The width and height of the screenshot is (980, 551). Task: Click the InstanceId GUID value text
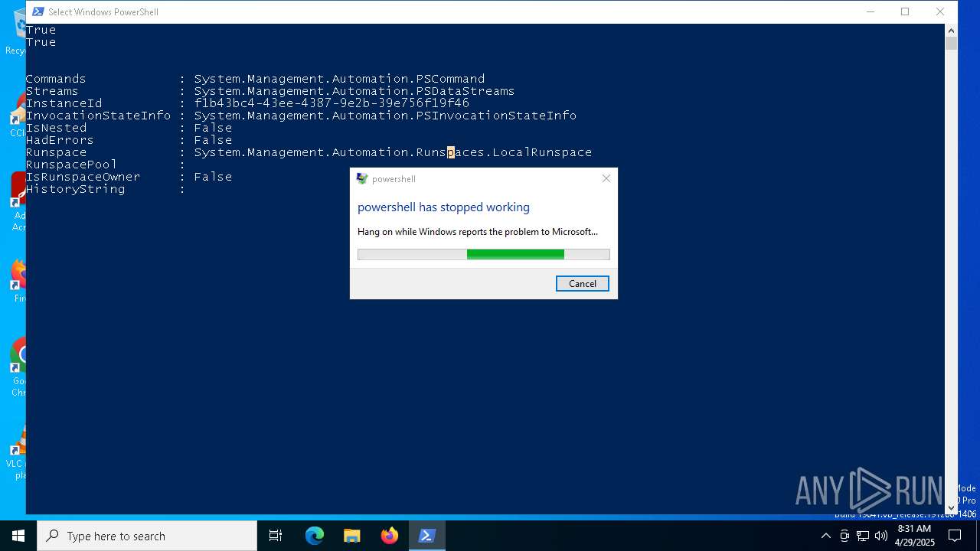tap(332, 103)
